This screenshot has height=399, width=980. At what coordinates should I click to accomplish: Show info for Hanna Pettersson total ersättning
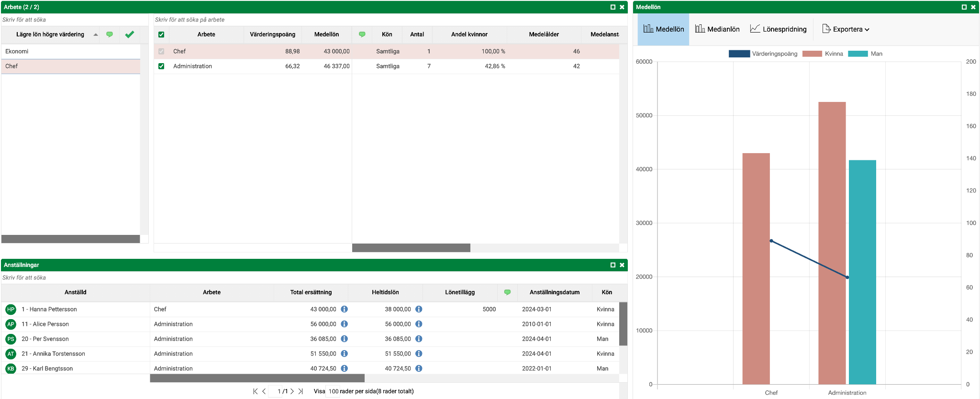tap(344, 309)
